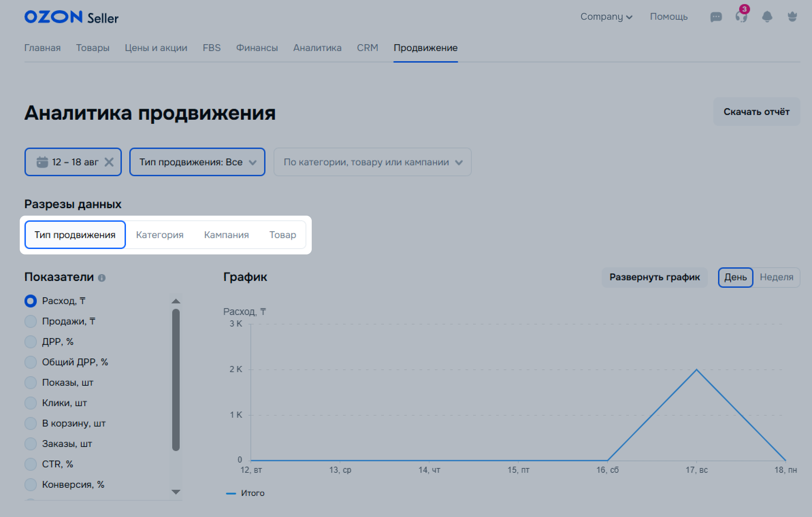Select Категория data slice
Viewport: 812px width, 517px height.
(x=160, y=235)
